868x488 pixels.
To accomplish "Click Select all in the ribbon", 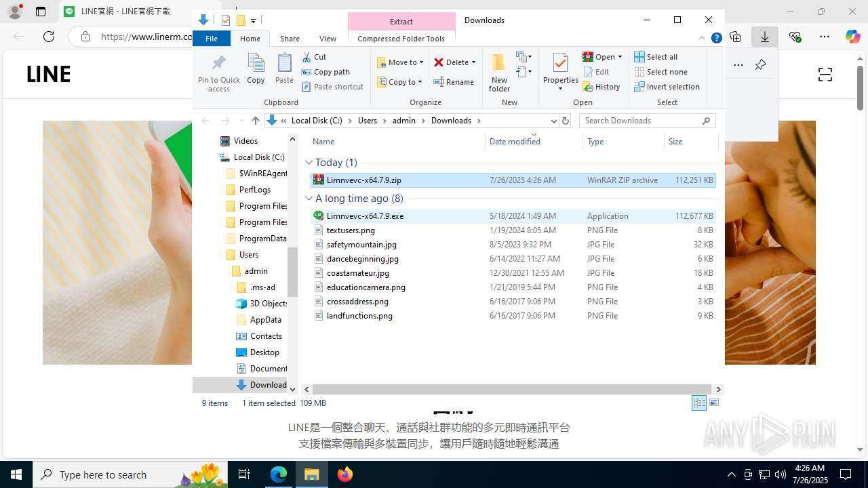I will 656,57.
